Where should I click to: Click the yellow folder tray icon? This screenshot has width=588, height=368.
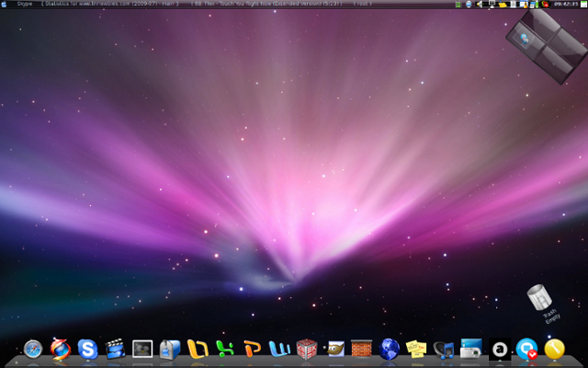click(x=503, y=5)
